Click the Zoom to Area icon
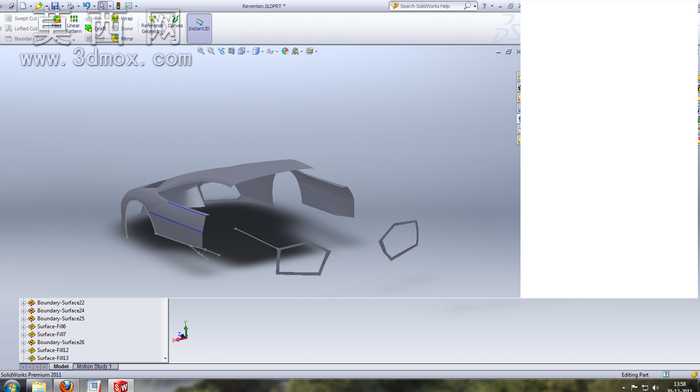Screen dimensions: 700x392 click(x=211, y=51)
